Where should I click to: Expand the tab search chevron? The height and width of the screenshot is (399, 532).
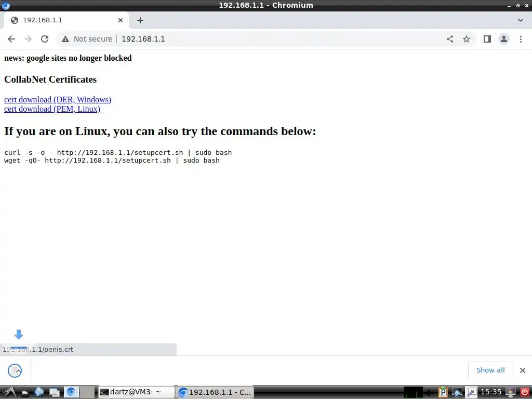[x=521, y=20]
